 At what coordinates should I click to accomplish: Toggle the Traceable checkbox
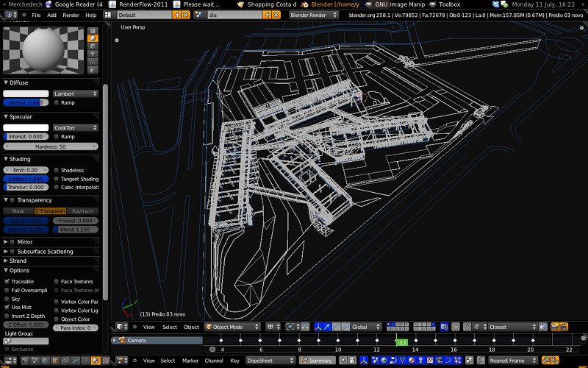[7, 281]
